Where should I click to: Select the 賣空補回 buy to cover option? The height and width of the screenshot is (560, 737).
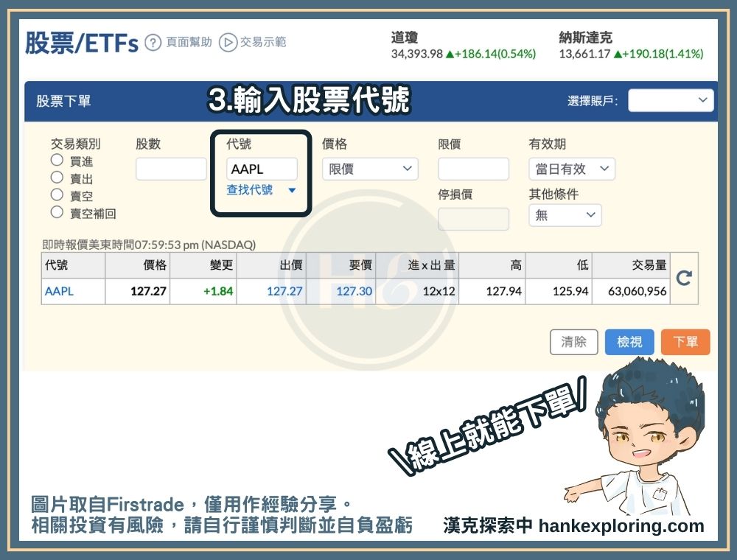(57, 212)
